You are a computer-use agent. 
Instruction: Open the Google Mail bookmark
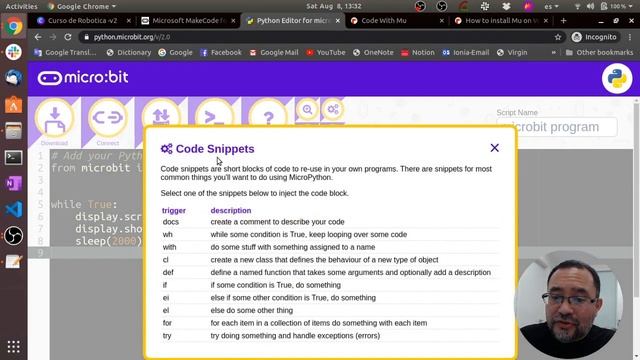click(274, 52)
